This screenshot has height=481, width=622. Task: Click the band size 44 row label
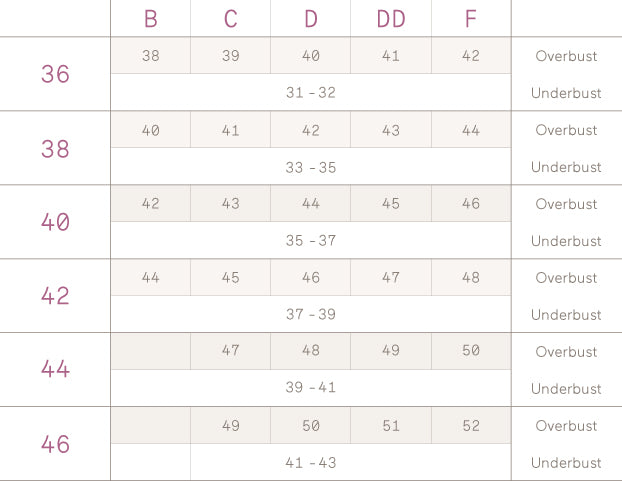(55, 370)
